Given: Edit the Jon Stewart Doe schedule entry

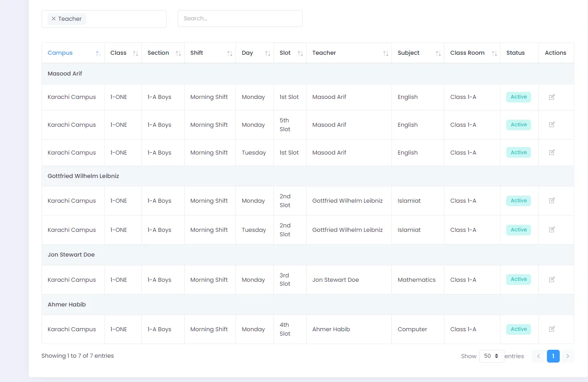Looking at the screenshot, I should pos(551,280).
